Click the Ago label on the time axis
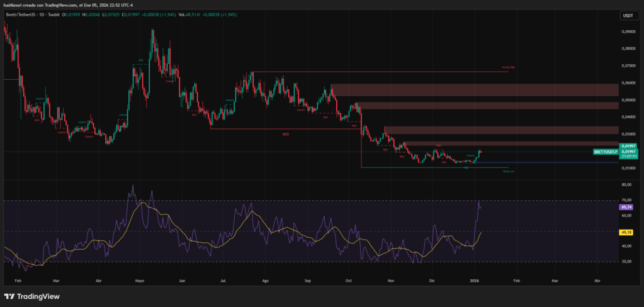Viewport: 644px width, 307px height. click(265, 281)
